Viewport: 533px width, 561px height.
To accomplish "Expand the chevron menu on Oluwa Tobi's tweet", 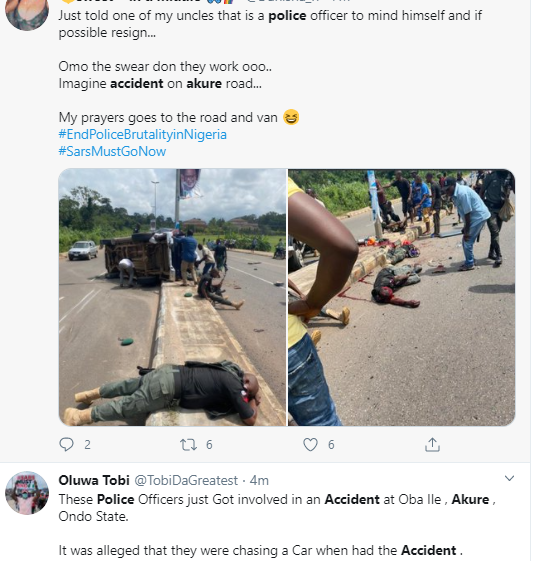I will pos(509,478).
